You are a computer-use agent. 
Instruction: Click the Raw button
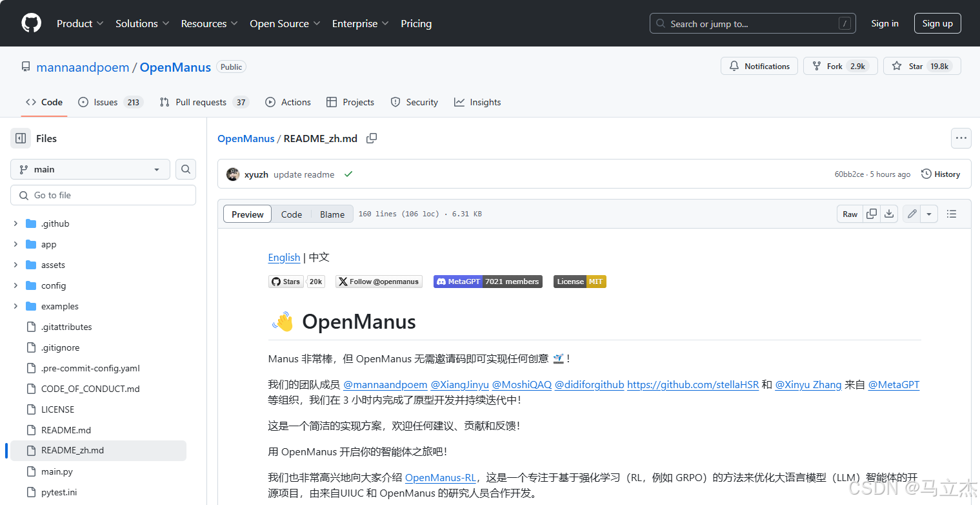click(850, 214)
